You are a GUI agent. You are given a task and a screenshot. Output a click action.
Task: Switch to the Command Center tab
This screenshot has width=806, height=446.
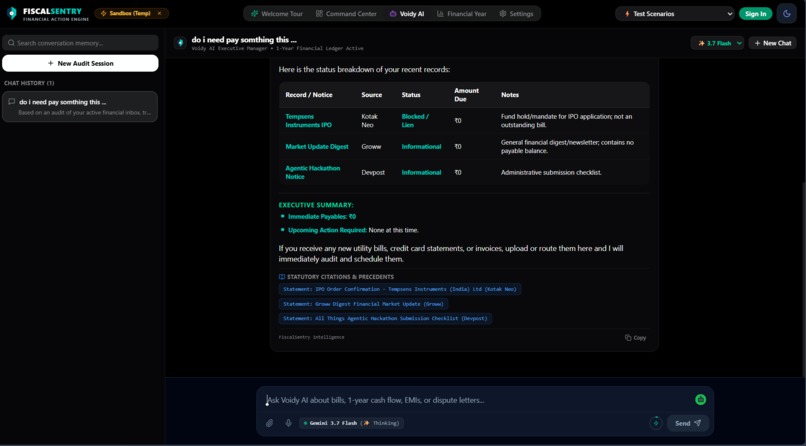(x=346, y=14)
